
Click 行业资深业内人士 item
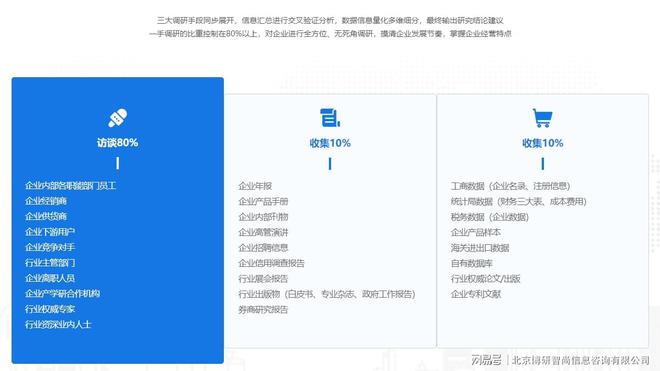tap(58, 324)
